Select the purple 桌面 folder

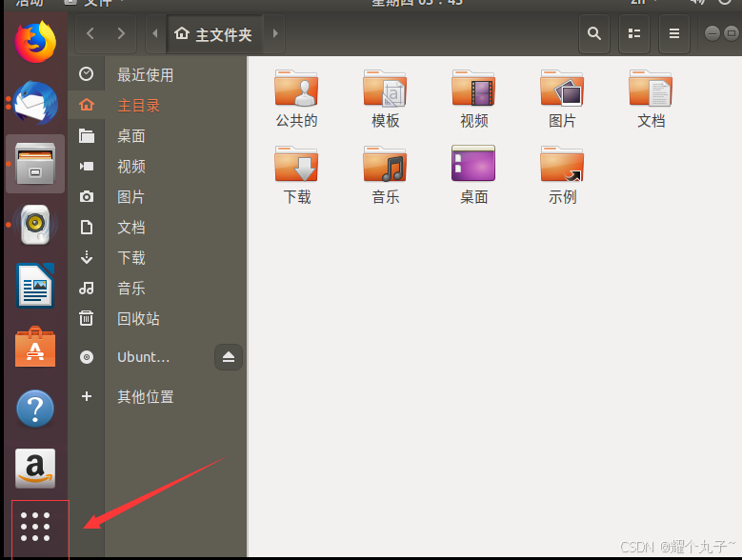click(473, 175)
